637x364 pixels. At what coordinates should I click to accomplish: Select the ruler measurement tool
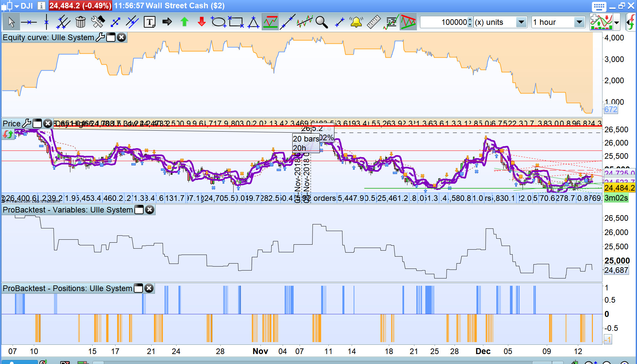374,22
